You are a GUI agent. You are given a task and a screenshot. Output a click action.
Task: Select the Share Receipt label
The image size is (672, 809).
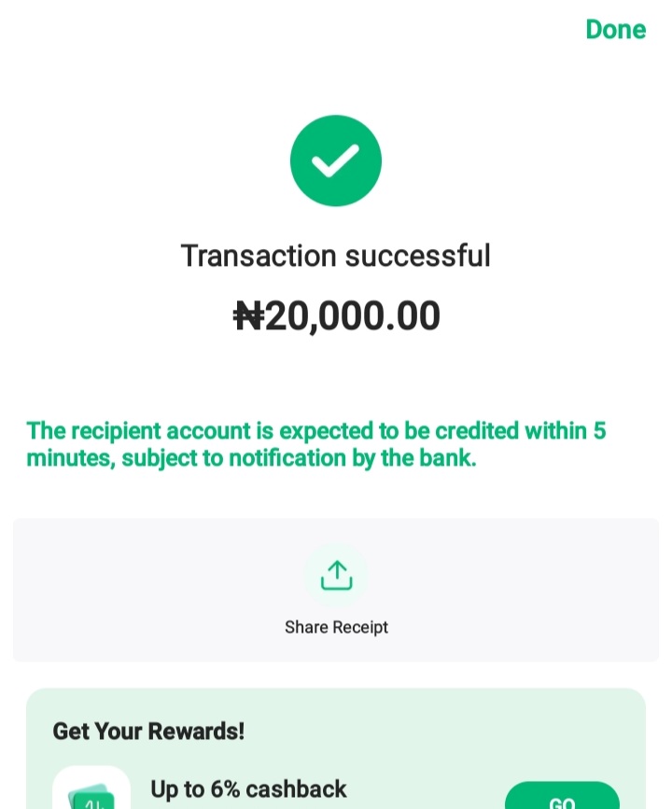[336, 627]
